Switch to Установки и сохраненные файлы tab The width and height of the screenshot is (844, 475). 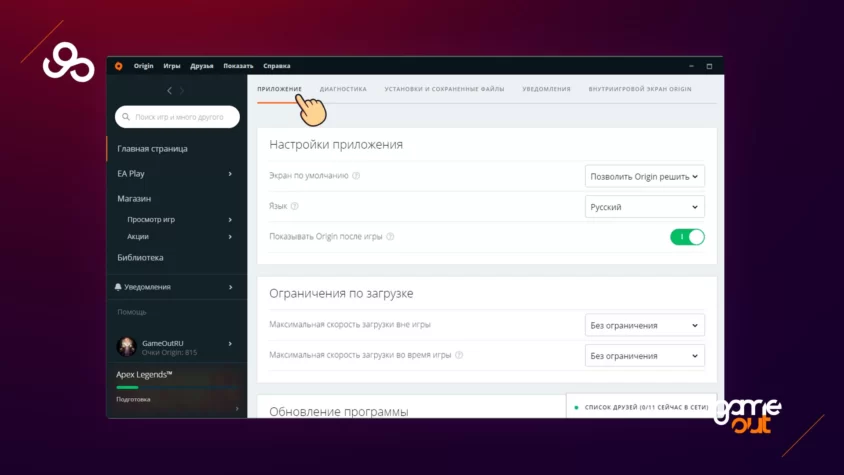(444, 89)
